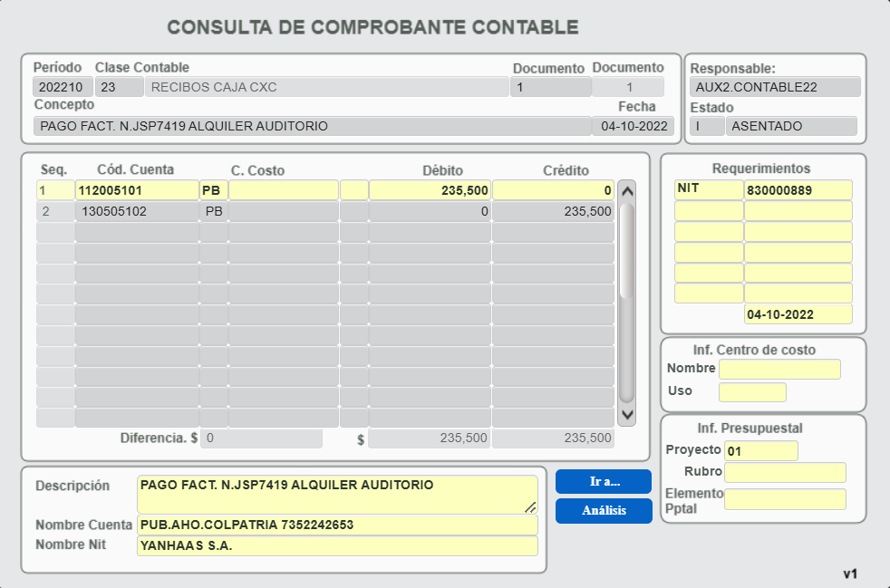Click the ASENTADO status field
The image size is (890, 588).
click(x=791, y=126)
